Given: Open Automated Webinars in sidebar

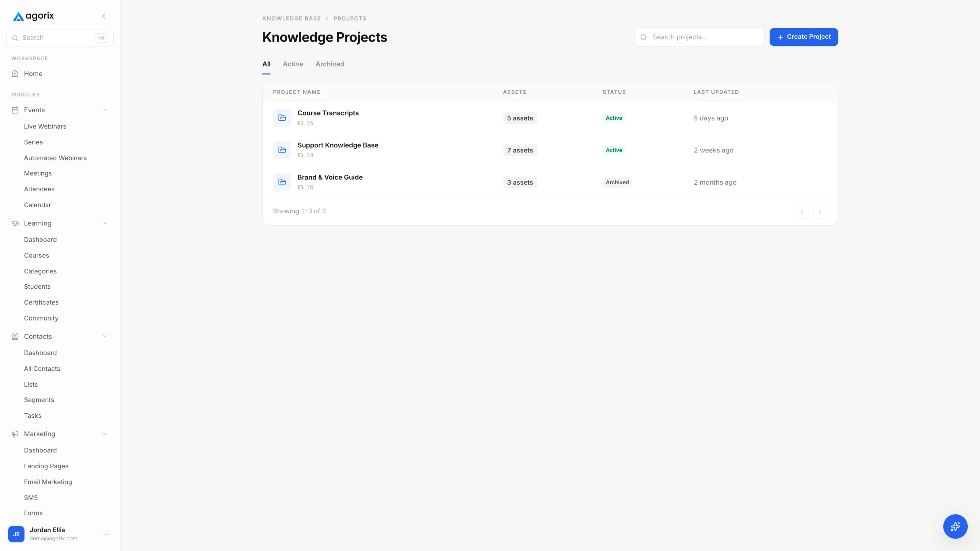Looking at the screenshot, I should [55, 158].
